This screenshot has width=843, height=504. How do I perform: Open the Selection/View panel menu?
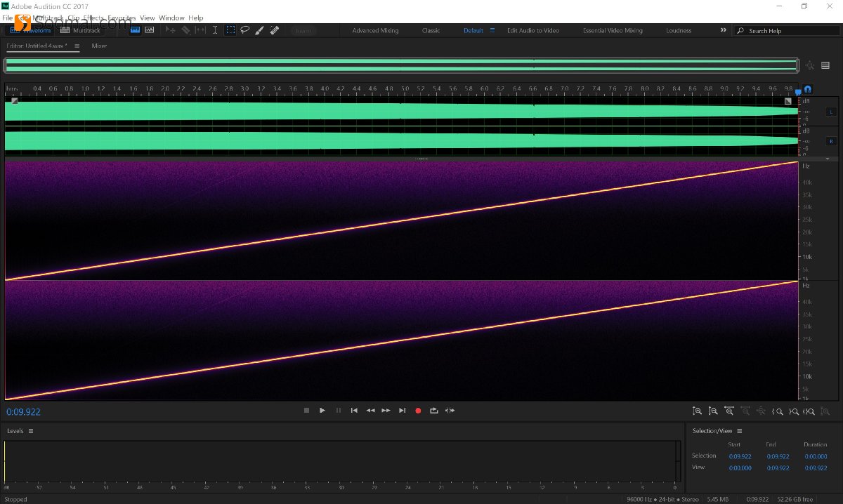pyautogui.click(x=739, y=431)
